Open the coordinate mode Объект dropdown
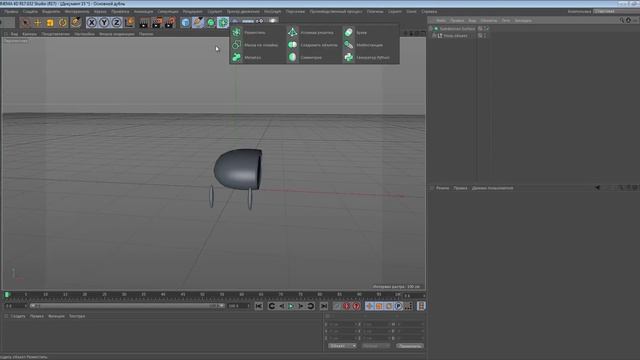The height and width of the screenshot is (360, 640). pyautogui.click(x=342, y=346)
